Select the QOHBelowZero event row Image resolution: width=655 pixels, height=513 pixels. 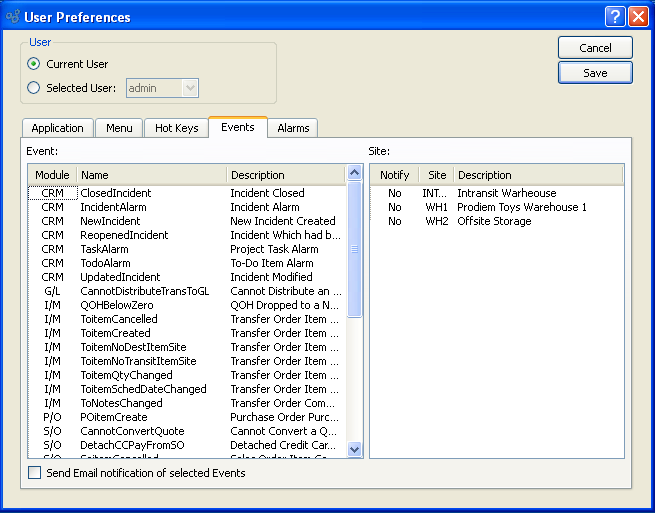(117, 305)
